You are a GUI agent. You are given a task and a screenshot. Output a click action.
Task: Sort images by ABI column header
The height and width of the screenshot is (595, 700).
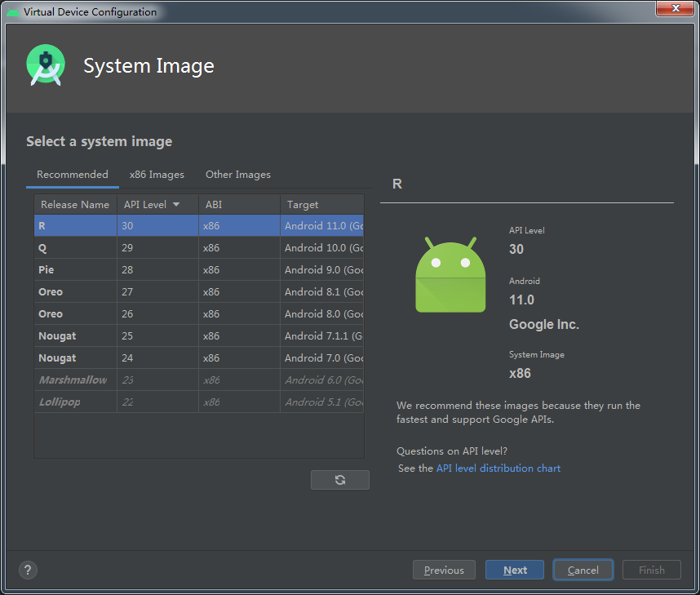pos(213,204)
